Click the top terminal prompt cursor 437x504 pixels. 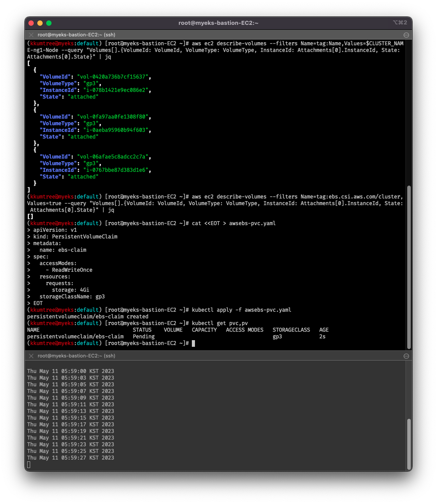click(193, 343)
